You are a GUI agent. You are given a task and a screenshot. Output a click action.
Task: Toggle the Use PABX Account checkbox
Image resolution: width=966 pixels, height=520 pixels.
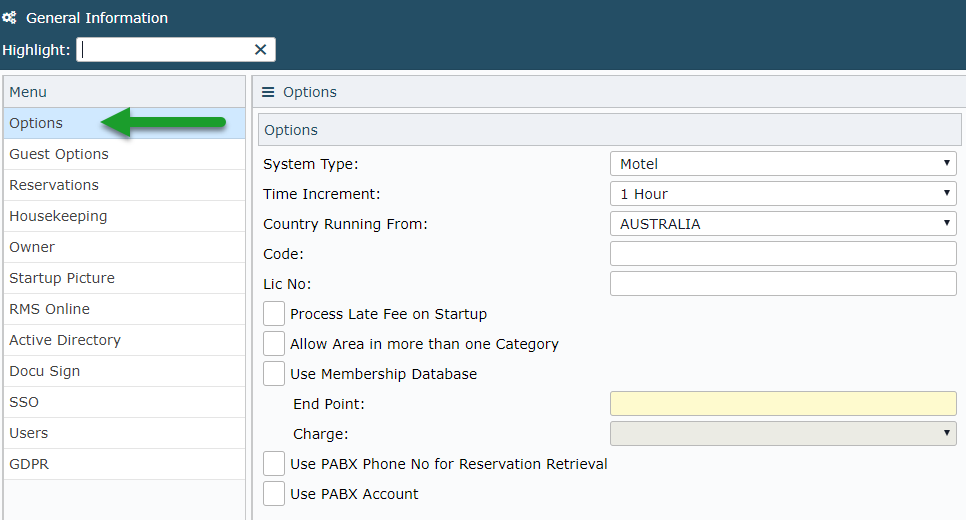coord(274,494)
